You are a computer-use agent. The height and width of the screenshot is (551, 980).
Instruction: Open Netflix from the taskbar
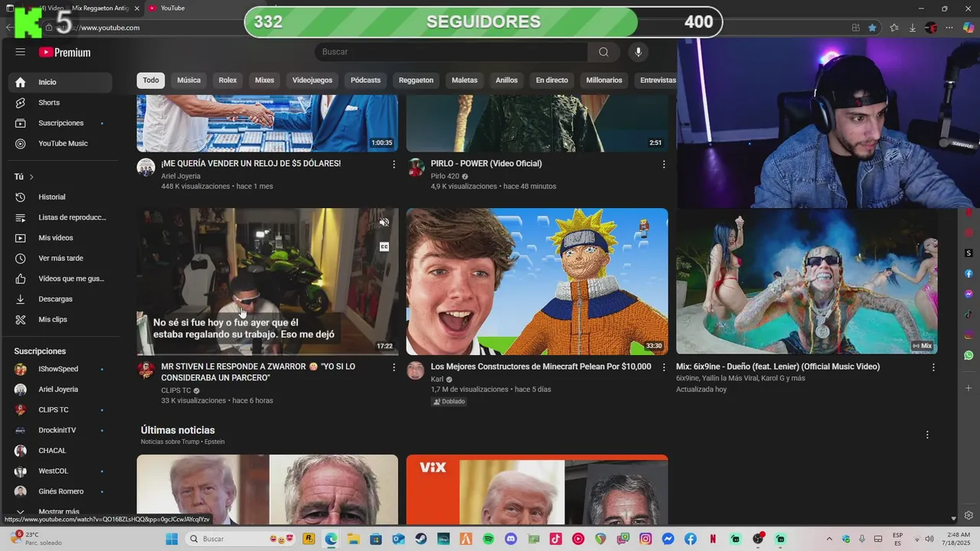713,539
